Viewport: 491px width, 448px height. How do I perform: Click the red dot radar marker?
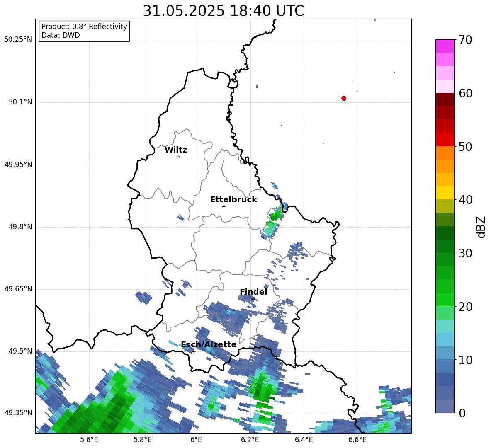point(344,98)
